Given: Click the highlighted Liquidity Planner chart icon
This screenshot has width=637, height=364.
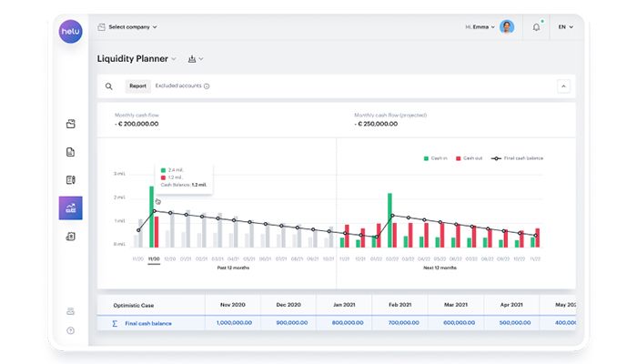Looking at the screenshot, I should pos(70,208).
